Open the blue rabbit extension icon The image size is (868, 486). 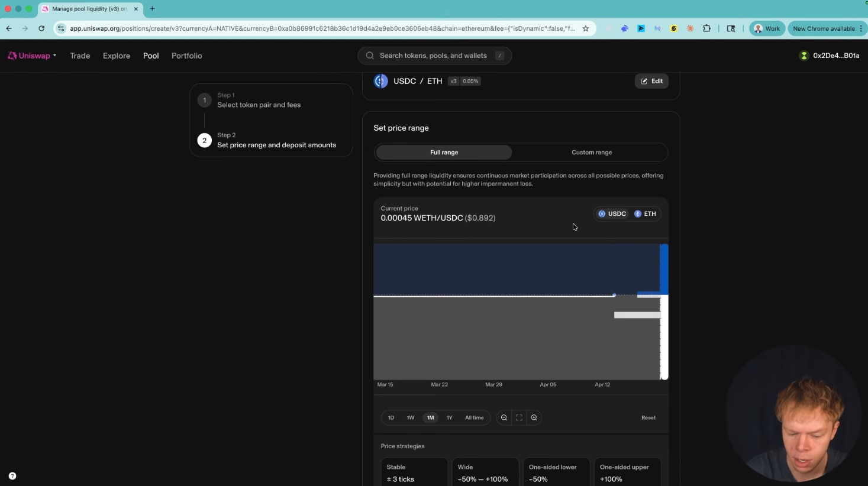click(x=624, y=28)
